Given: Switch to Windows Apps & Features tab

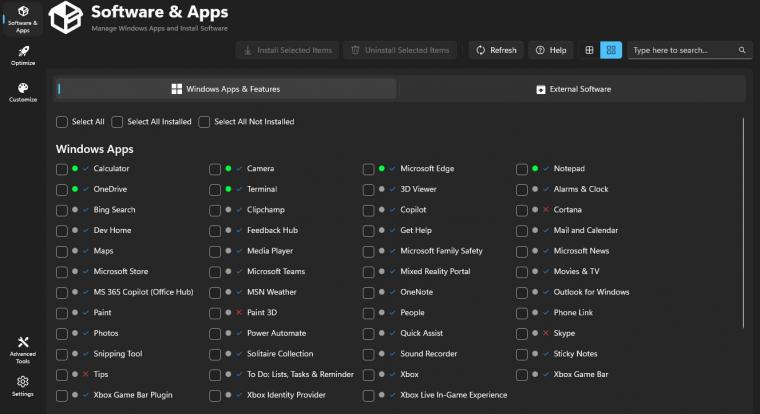Looking at the screenshot, I should 226,89.
